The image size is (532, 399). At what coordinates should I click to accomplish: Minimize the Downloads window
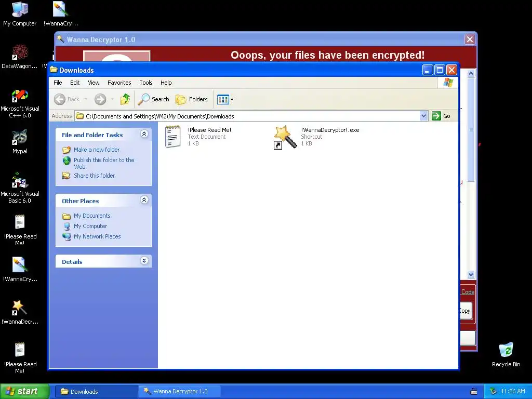[428, 70]
